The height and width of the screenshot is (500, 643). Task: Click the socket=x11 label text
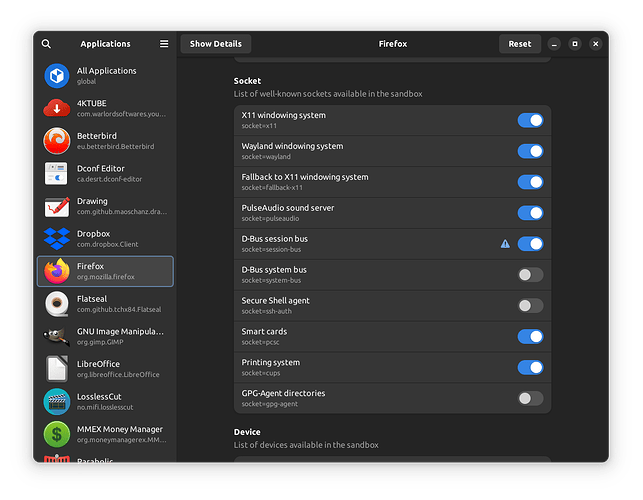pyautogui.click(x=259, y=126)
